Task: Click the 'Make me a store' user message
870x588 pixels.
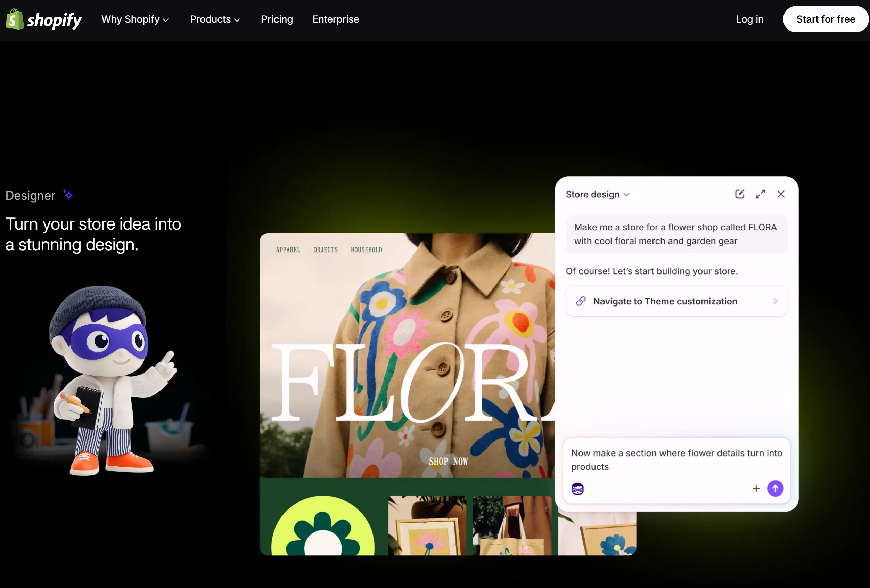Action: [676, 234]
